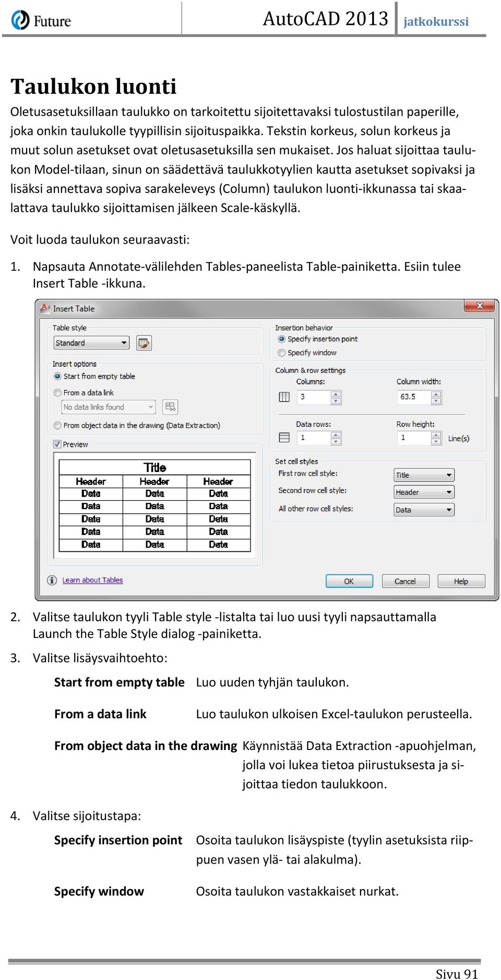
Task: Click the Column width field showing 63.5
Action: coord(414,397)
